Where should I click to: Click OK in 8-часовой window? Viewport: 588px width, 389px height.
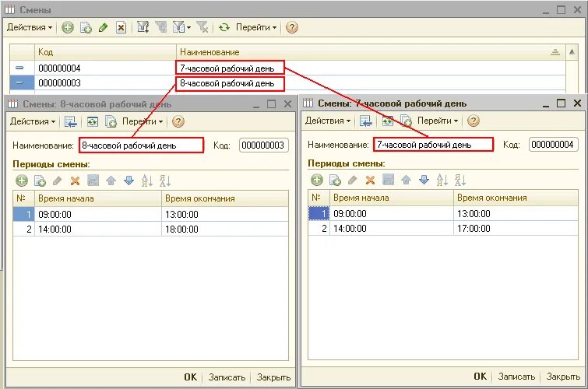pos(191,377)
